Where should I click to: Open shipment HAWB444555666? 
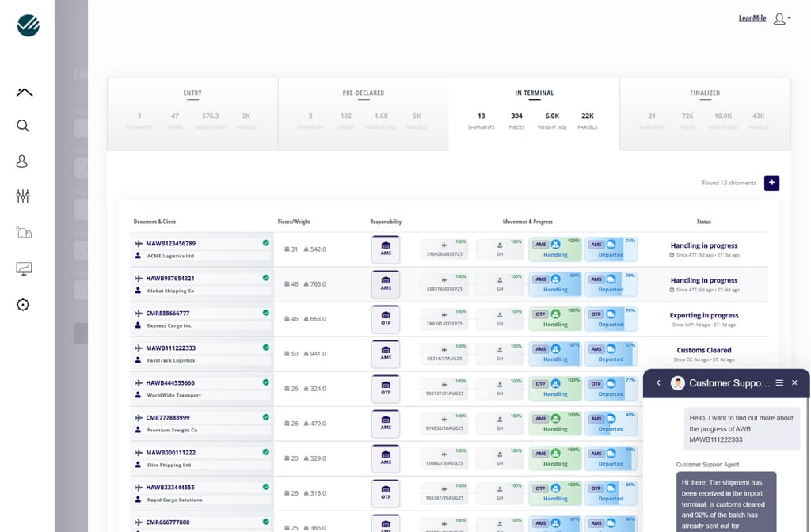click(x=170, y=383)
